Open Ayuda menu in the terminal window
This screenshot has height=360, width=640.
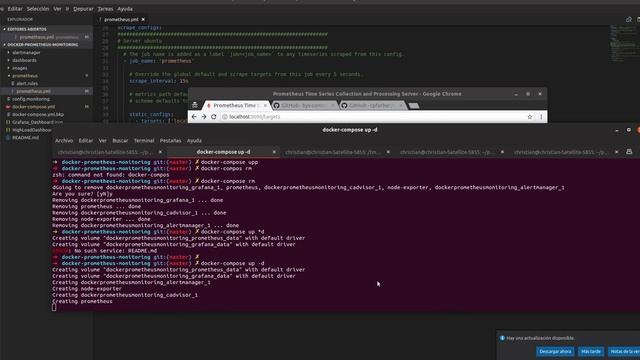(x=194, y=140)
